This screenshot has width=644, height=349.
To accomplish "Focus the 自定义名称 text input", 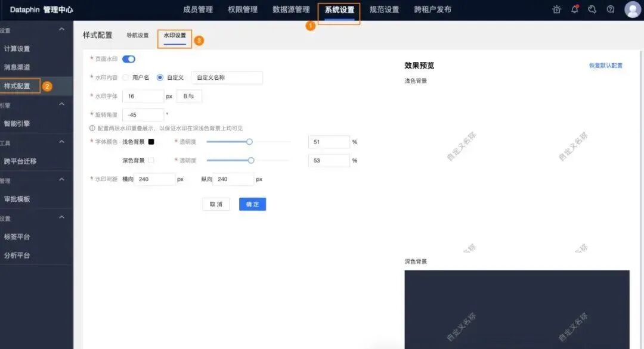I will coord(227,77).
